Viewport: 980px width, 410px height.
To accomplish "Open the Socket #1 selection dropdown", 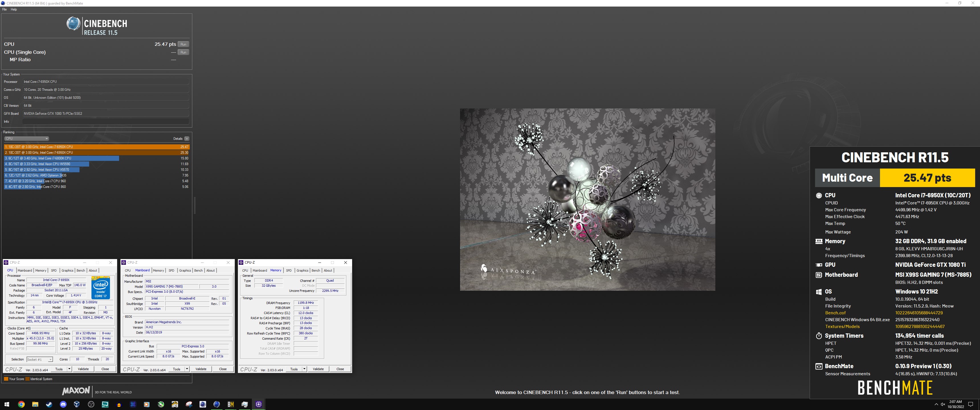I will click(x=40, y=359).
